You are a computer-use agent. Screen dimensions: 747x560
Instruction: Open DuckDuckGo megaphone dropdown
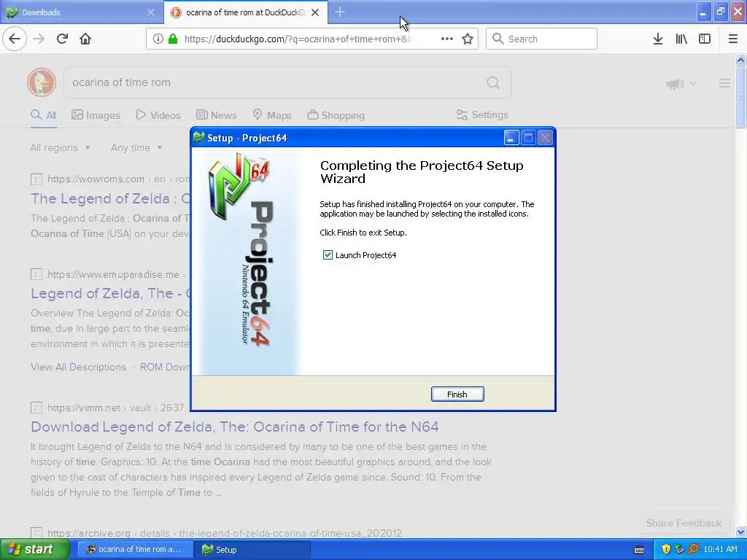[x=681, y=84]
